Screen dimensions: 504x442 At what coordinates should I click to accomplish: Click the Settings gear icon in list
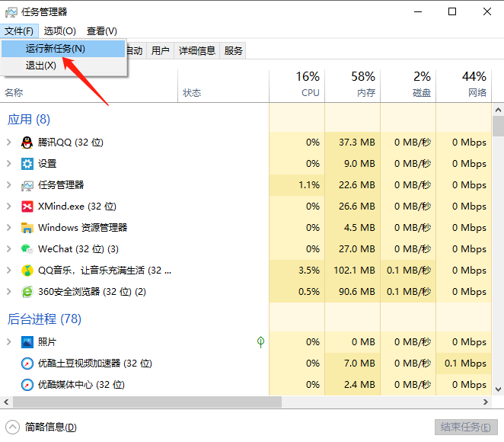[27, 164]
